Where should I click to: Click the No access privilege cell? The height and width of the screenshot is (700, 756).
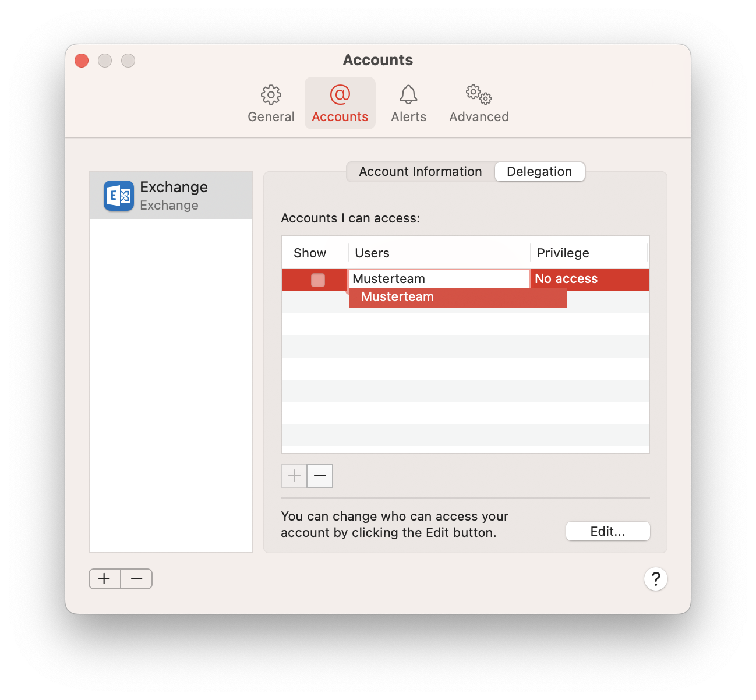(x=588, y=279)
